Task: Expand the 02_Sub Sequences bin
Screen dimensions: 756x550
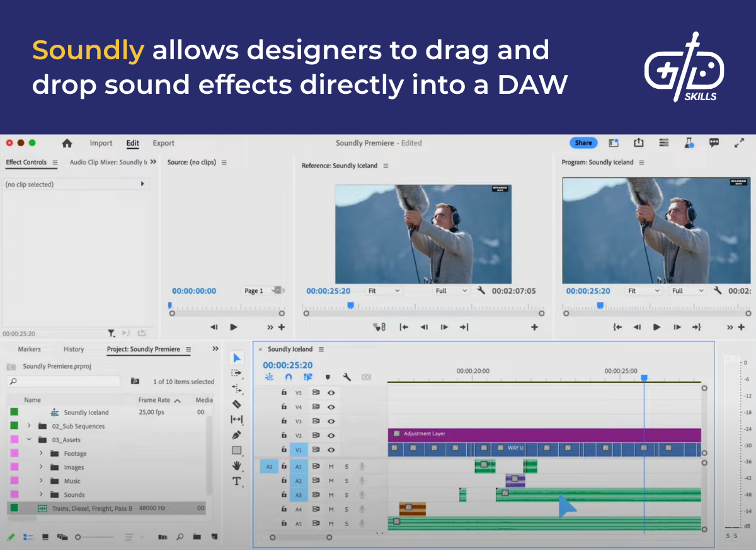Action: (29, 426)
